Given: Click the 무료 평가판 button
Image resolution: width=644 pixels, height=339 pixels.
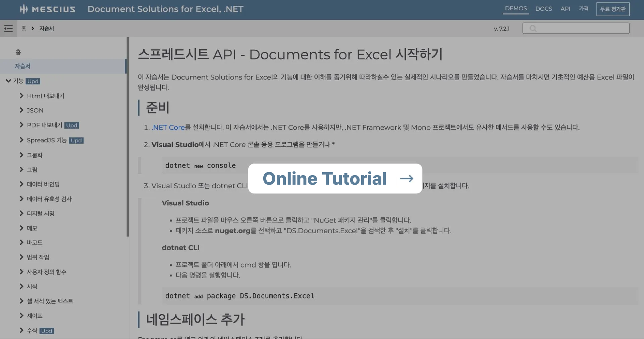Looking at the screenshot, I should click(x=613, y=9).
